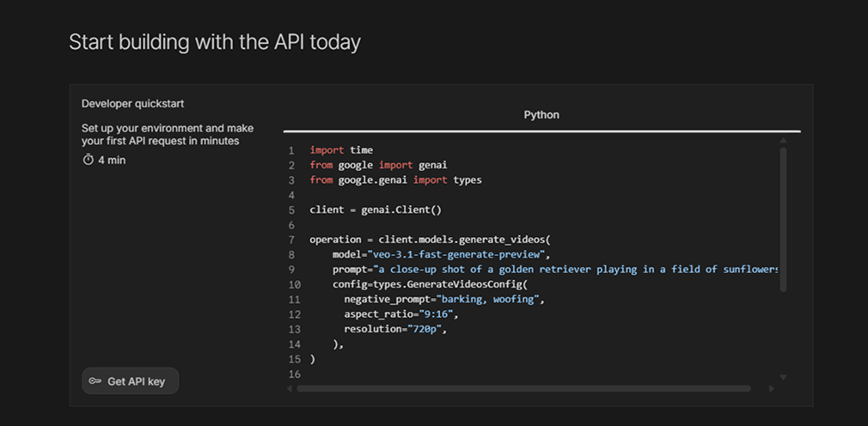Click the 'client = genai.Client()' line

click(x=376, y=210)
